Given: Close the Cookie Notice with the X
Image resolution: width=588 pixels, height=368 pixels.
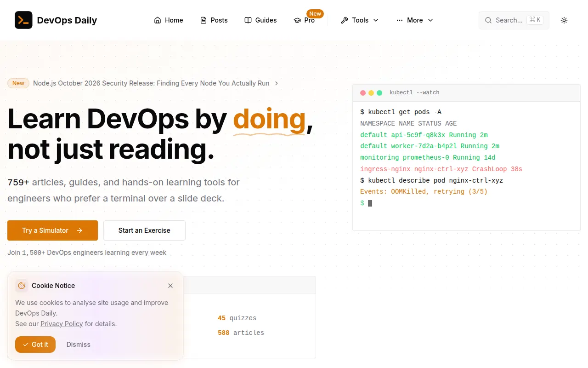Looking at the screenshot, I should point(170,286).
